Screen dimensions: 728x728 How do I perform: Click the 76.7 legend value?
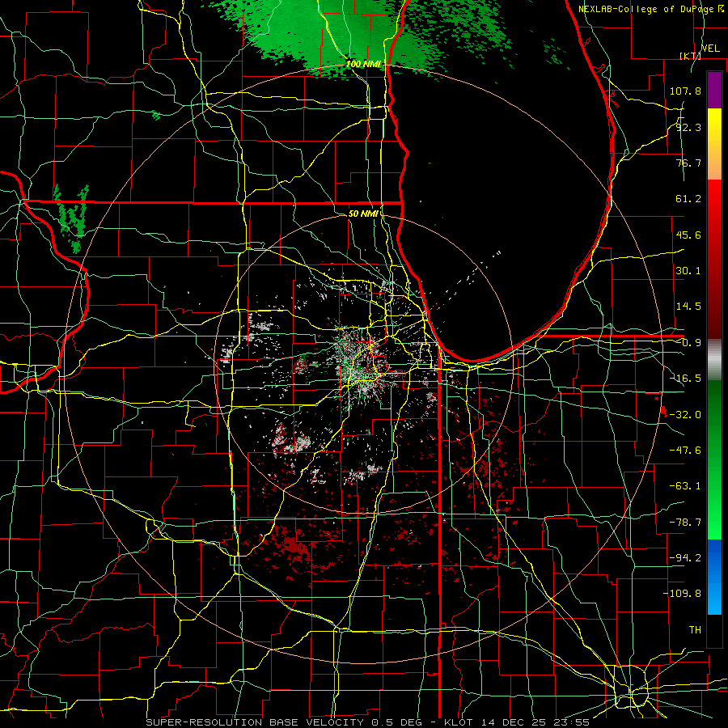click(688, 163)
